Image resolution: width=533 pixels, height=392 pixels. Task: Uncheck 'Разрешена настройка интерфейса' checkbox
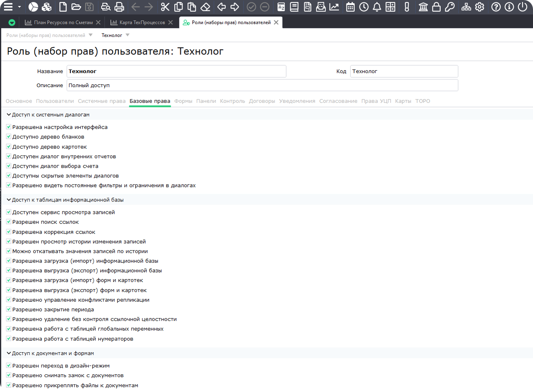pos(8,127)
